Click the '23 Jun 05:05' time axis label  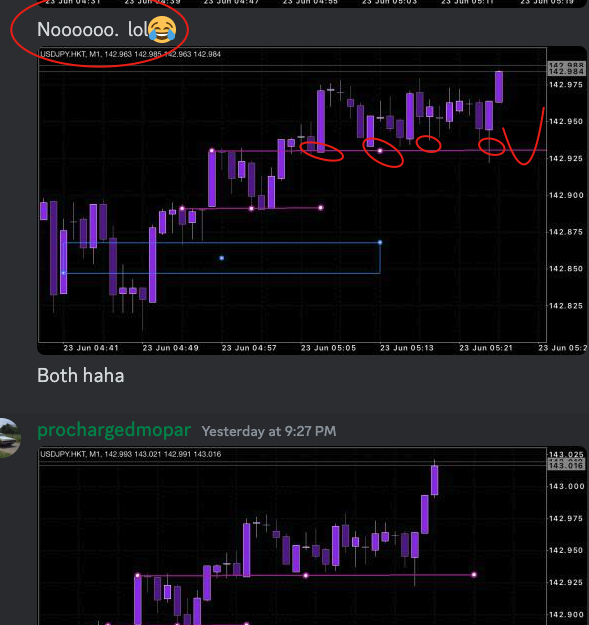tap(328, 348)
